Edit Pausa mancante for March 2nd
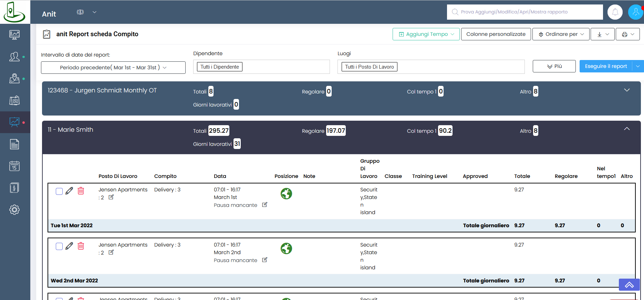The image size is (644, 300). click(x=264, y=260)
